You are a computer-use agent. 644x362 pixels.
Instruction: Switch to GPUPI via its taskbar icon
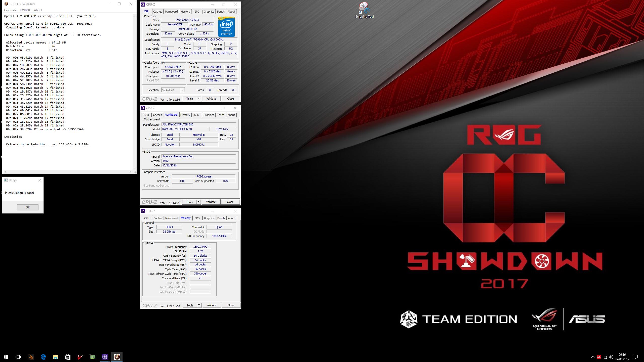(117, 357)
